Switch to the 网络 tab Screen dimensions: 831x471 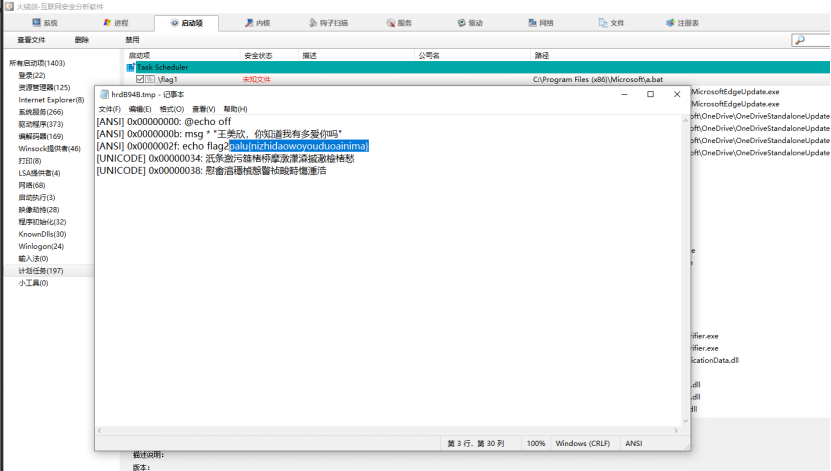[x=541, y=23]
